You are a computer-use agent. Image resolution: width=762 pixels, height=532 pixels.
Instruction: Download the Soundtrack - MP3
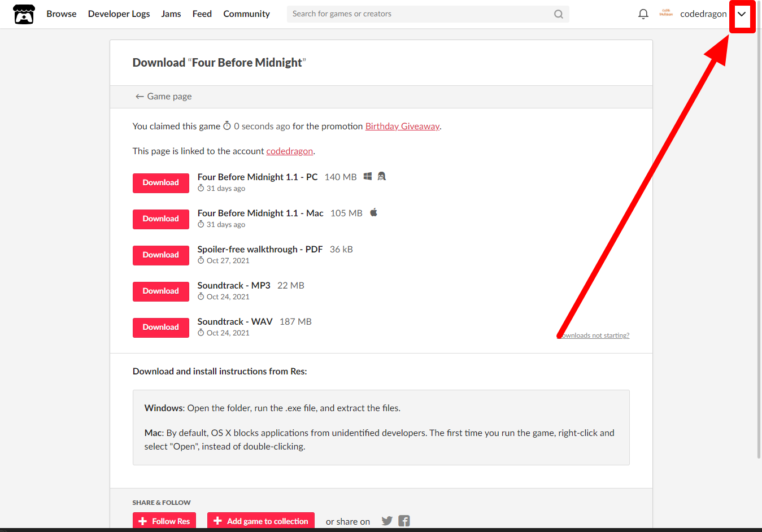[161, 291]
